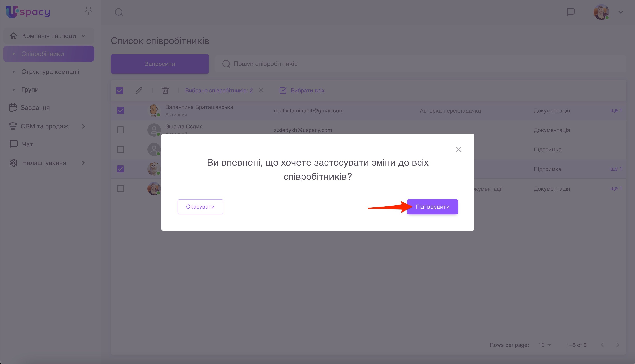Viewport: 635px width, 364px height.
Task: Click the Uspacy logo
Action: 28,12
